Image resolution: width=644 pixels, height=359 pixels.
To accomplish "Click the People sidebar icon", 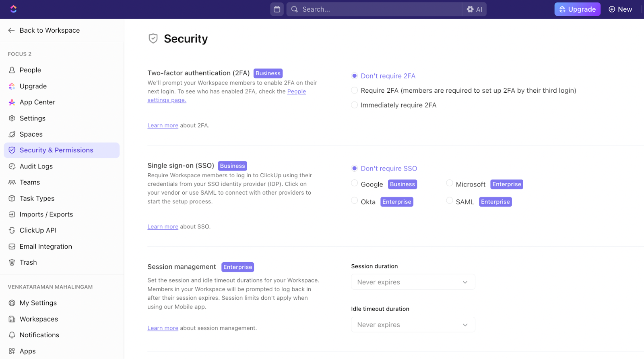I will click(12, 70).
